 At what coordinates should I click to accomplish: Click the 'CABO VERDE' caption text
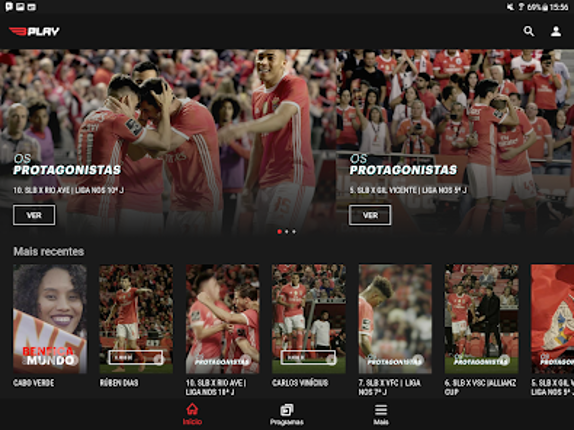click(x=34, y=383)
